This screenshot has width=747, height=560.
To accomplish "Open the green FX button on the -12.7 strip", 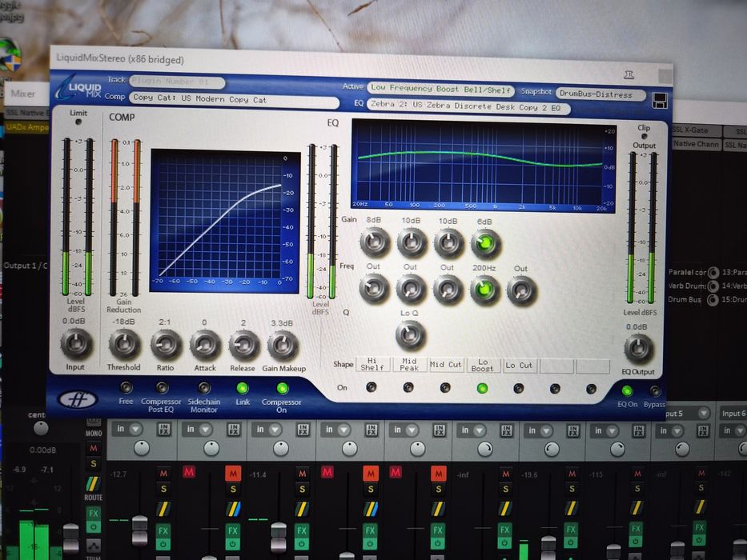I will click(x=163, y=530).
